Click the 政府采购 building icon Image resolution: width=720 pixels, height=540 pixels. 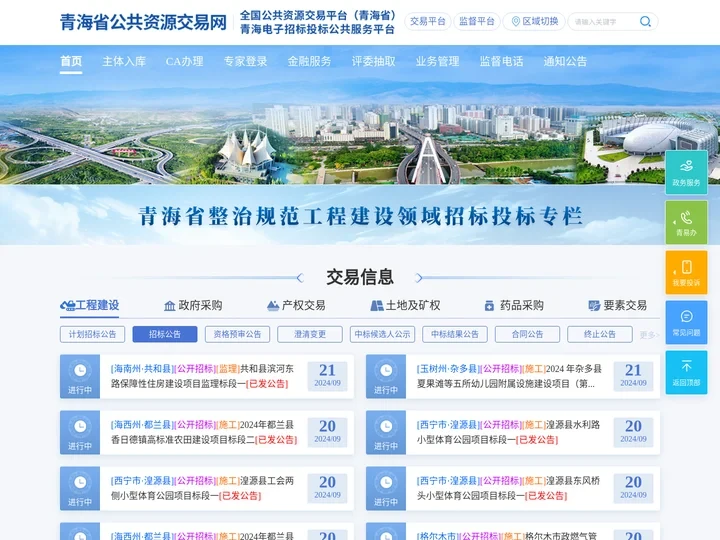pyautogui.click(x=169, y=305)
